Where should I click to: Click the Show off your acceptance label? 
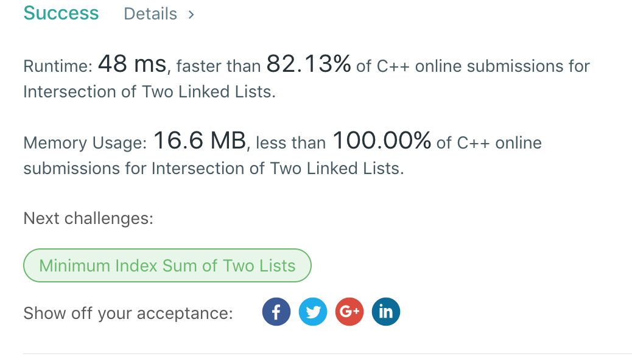pos(128,313)
